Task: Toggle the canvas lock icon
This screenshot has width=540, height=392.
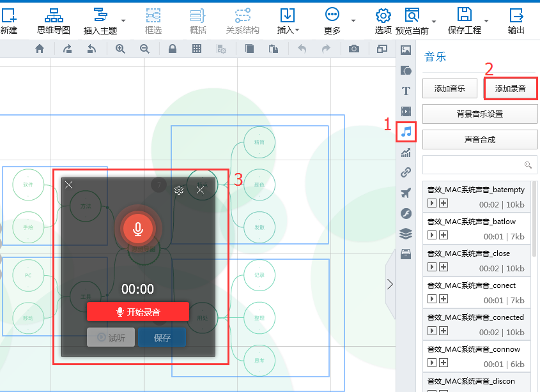Action: [x=172, y=49]
